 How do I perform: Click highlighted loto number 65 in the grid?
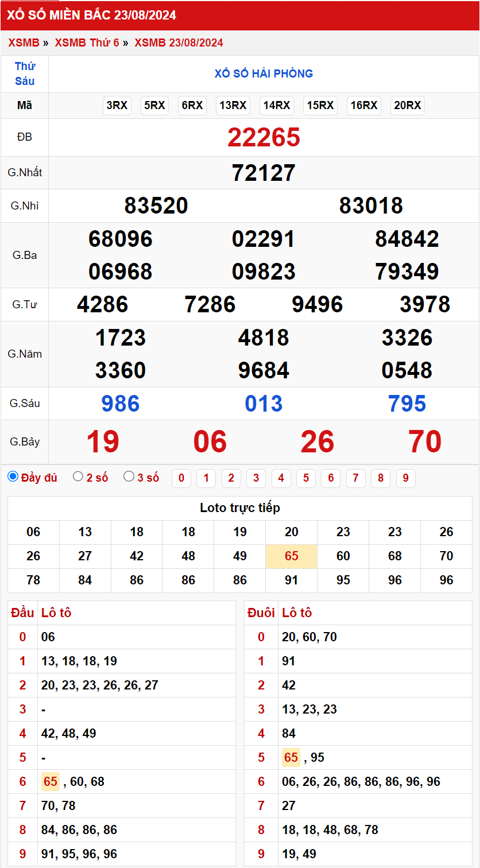tap(291, 556)
